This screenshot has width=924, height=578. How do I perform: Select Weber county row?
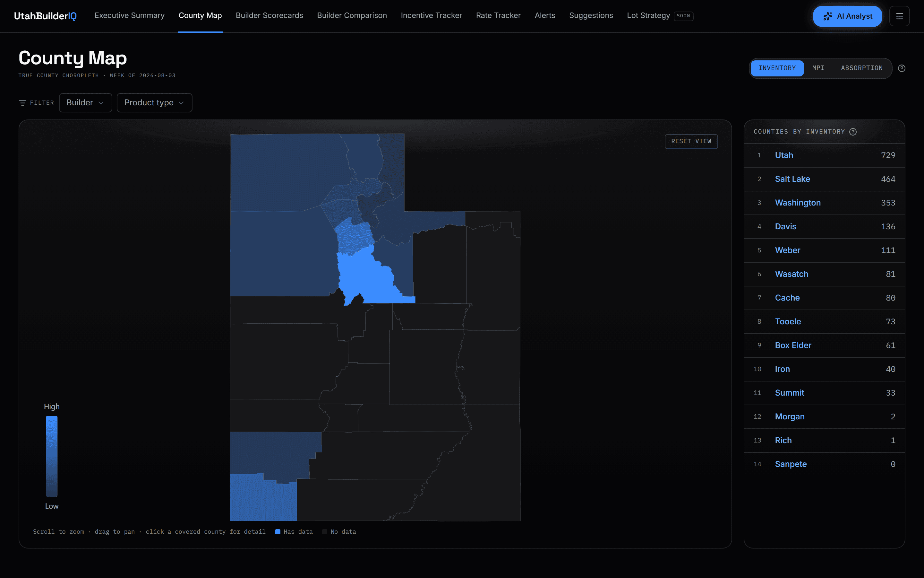tap(824, 250)
